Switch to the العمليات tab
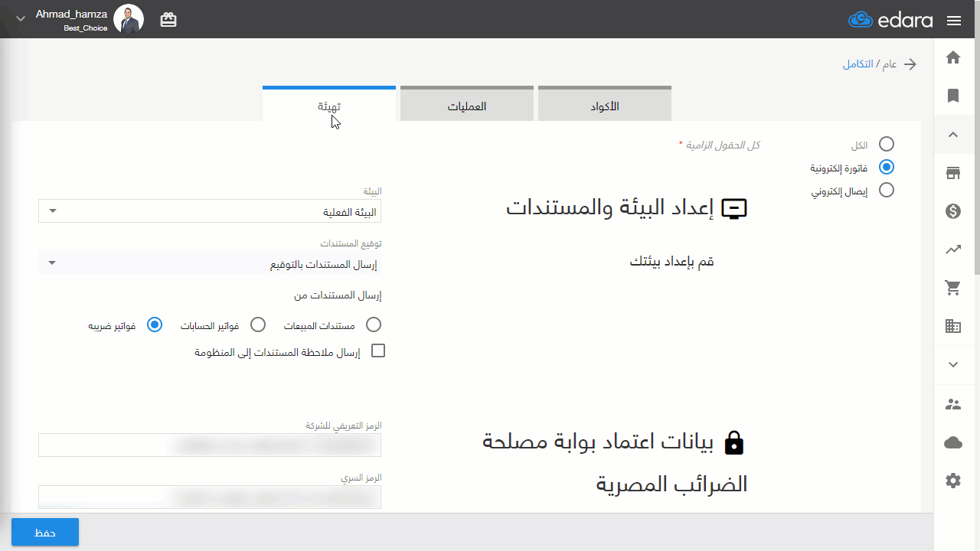 coord(467,105)
